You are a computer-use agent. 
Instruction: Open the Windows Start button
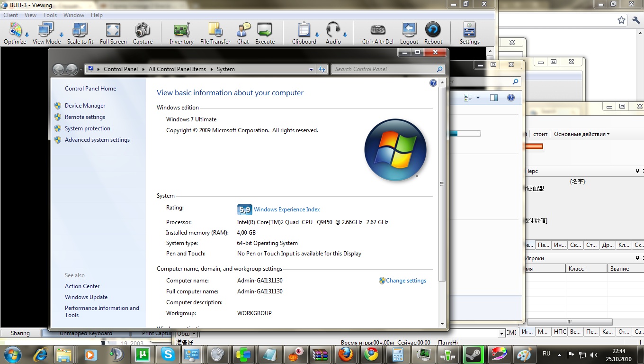(x=12, y=354)
